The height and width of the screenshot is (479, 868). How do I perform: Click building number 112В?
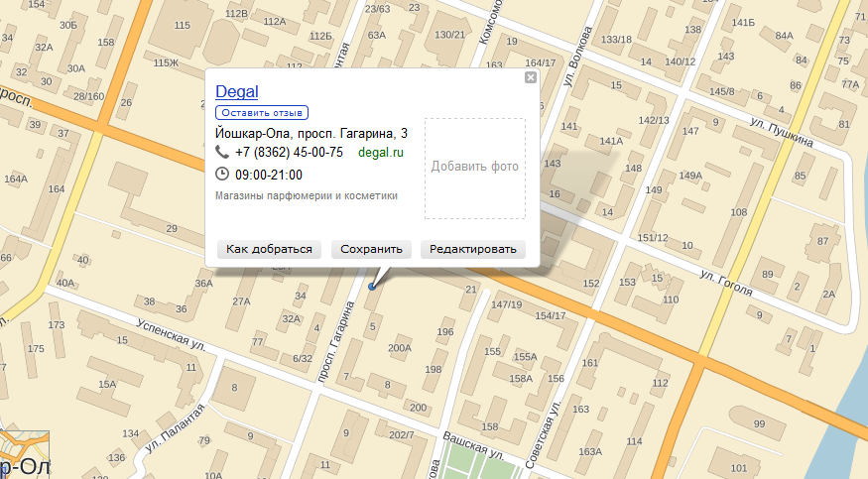click(236, 13)
